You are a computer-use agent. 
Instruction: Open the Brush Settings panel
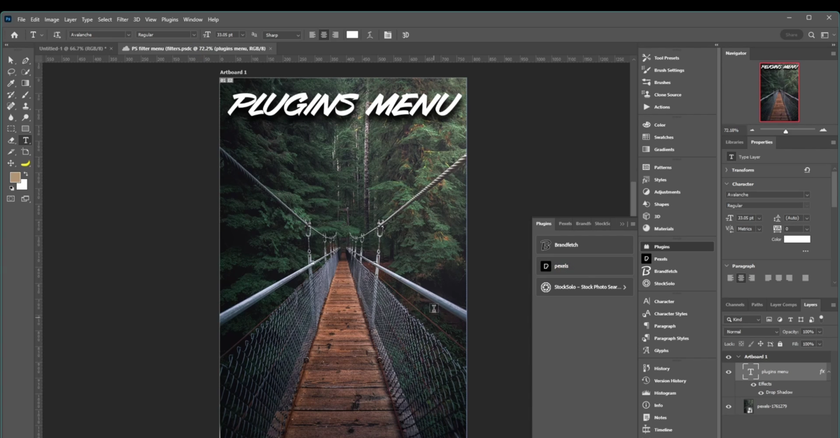point(668,70)
